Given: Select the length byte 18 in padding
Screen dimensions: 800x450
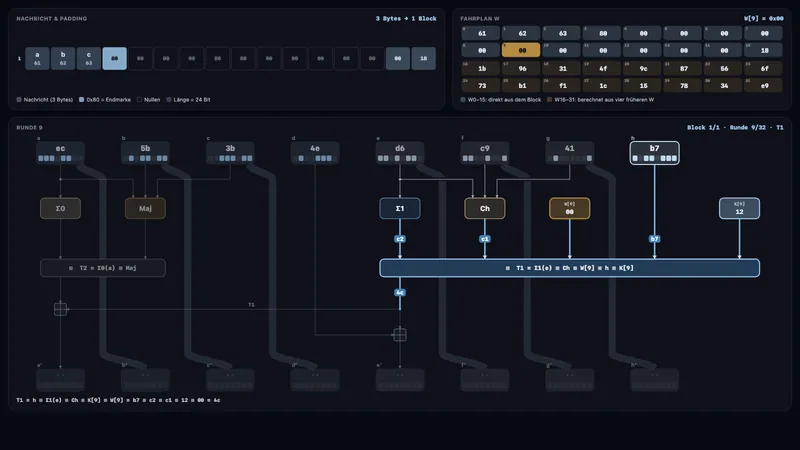Looking at the screenshot, I should [x=423, y=58].
